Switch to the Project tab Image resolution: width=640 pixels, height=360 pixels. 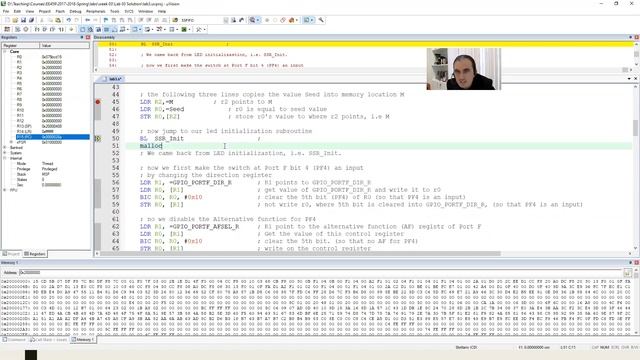(11, 254)
